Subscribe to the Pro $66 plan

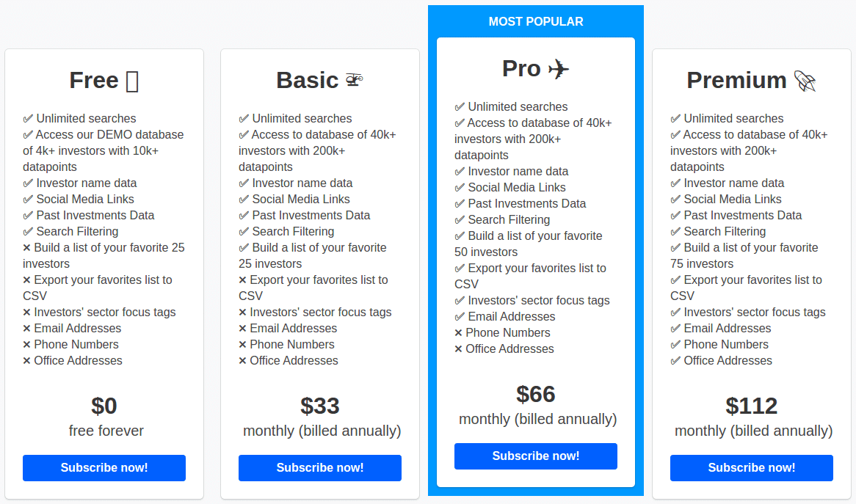tap(535, 456)
